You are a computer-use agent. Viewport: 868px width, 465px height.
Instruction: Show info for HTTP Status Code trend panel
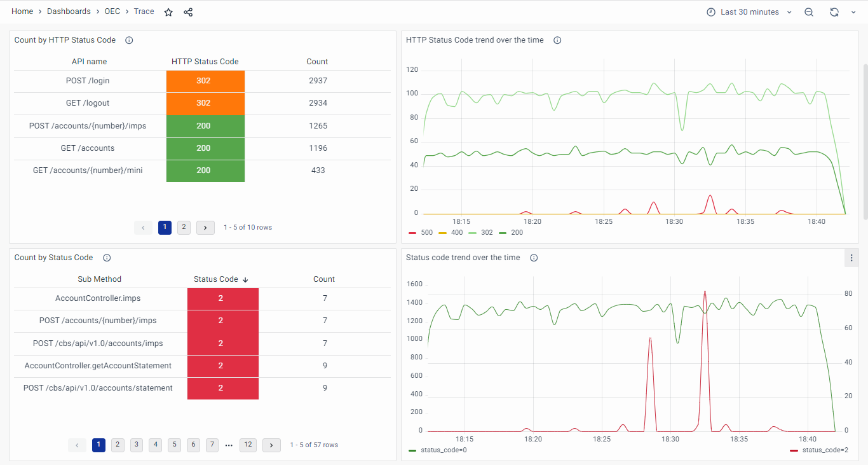coord(557,40)
